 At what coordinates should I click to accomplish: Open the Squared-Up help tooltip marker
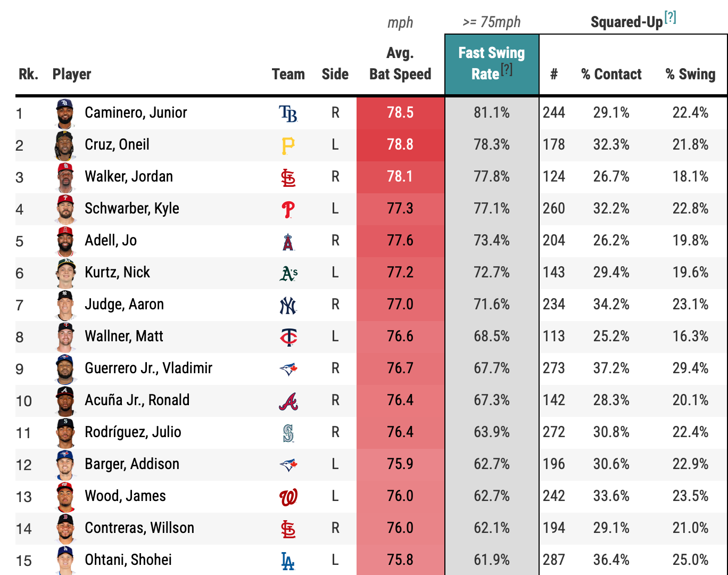tap(670, 18)
